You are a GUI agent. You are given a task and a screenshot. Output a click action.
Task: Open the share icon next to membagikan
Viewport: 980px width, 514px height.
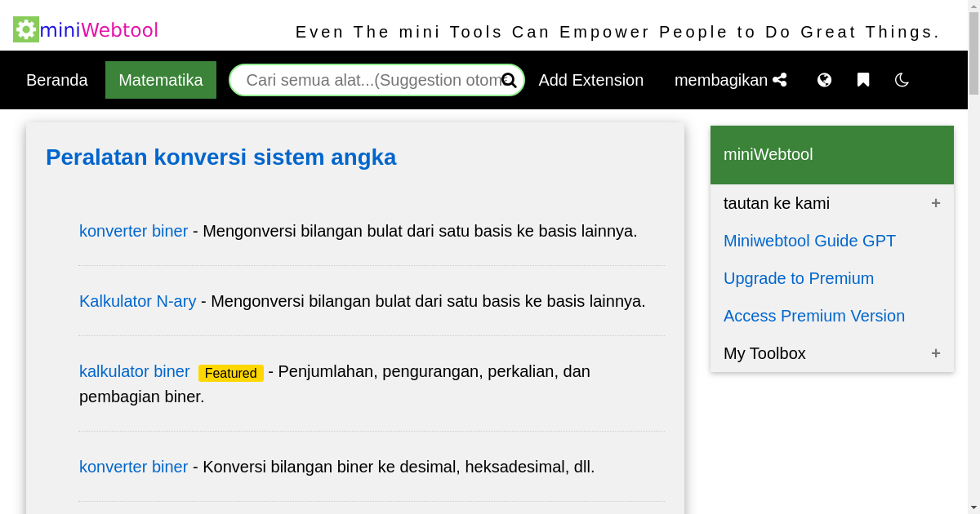(780, 79)
